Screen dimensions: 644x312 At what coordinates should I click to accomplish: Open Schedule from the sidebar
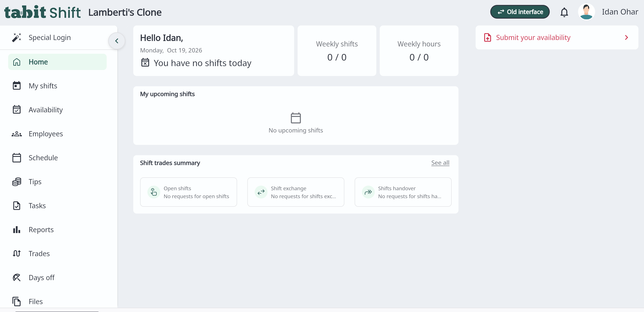click(57, 158)
